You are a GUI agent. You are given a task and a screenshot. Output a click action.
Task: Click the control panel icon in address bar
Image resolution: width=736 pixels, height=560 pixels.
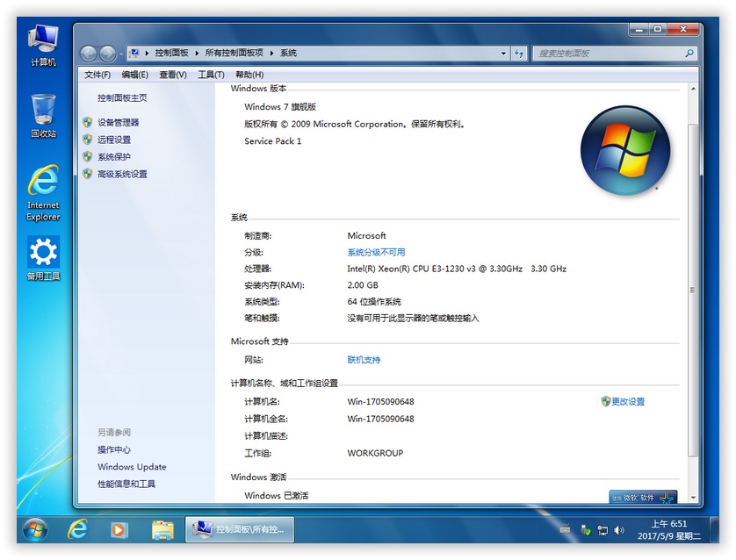pos(134,53)
